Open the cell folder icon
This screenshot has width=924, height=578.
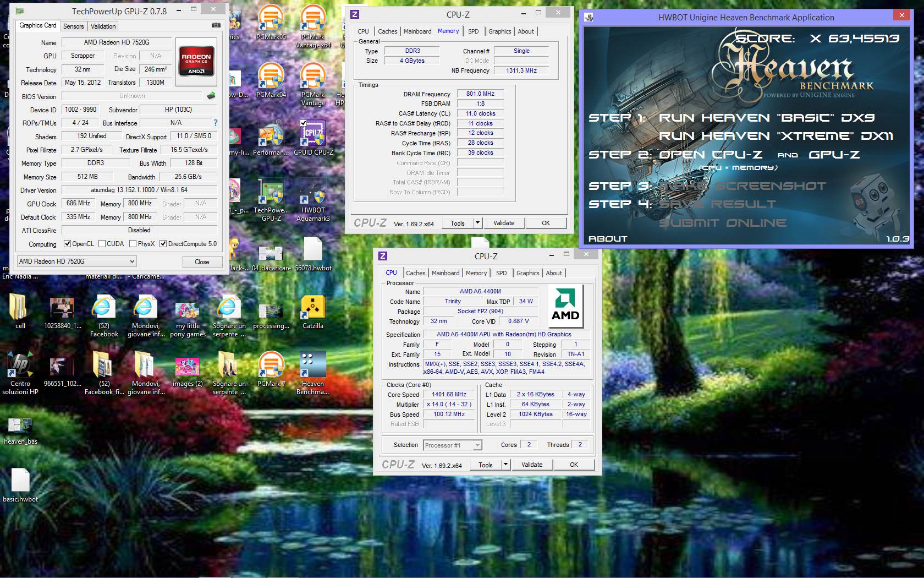click(20, 312)
